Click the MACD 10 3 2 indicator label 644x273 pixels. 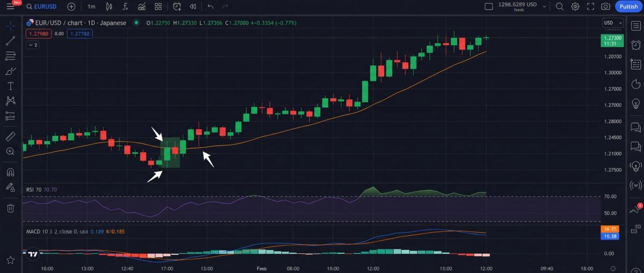[41, 232]
